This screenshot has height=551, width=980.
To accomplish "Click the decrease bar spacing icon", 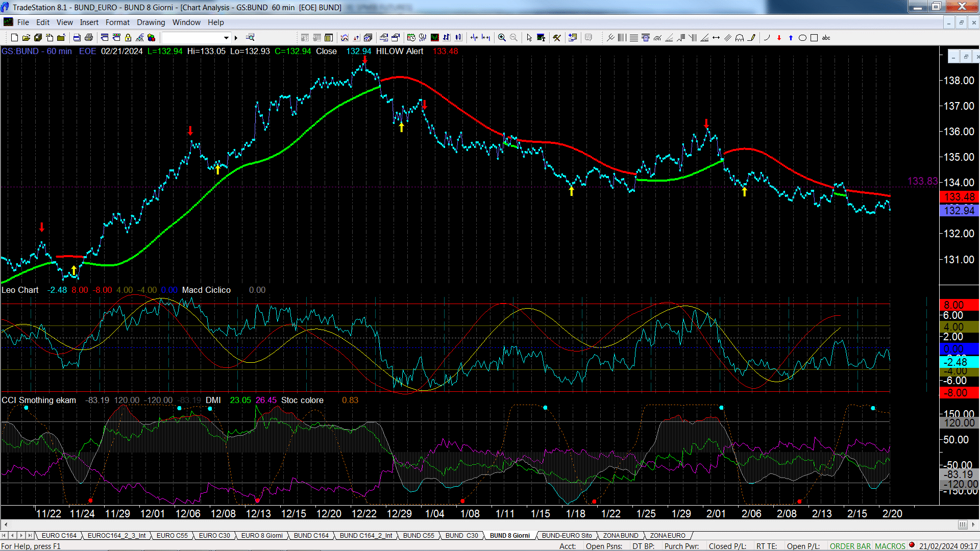I will click(x=474, y=38).
